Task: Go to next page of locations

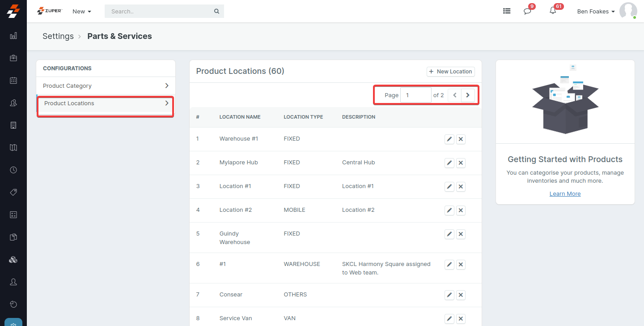Action: click(468, 95)
